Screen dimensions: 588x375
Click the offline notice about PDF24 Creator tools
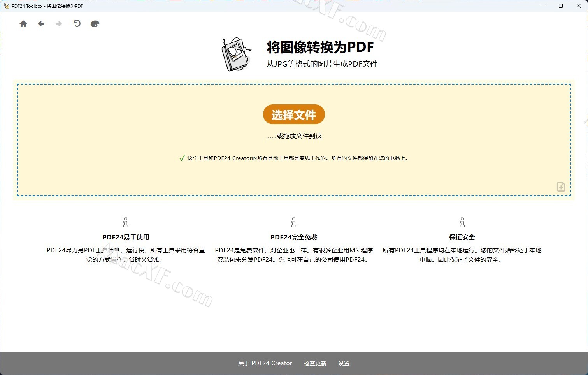(298, 158)
